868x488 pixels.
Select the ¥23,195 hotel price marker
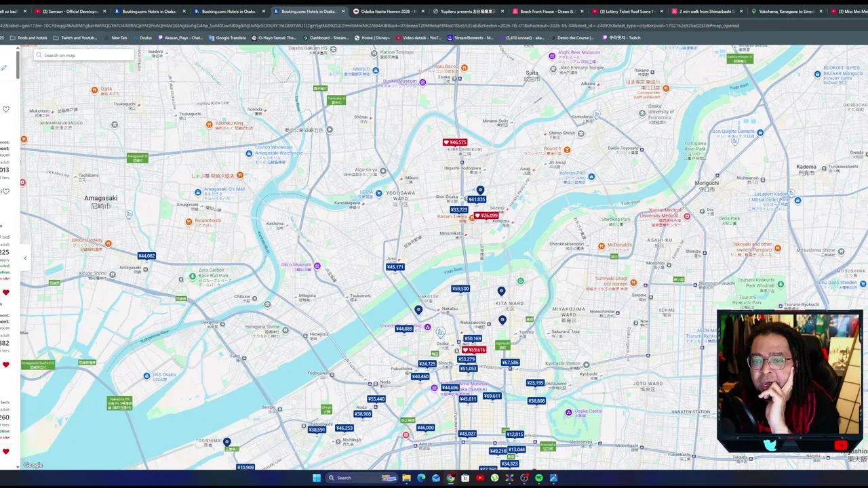(x=535, y=383)
